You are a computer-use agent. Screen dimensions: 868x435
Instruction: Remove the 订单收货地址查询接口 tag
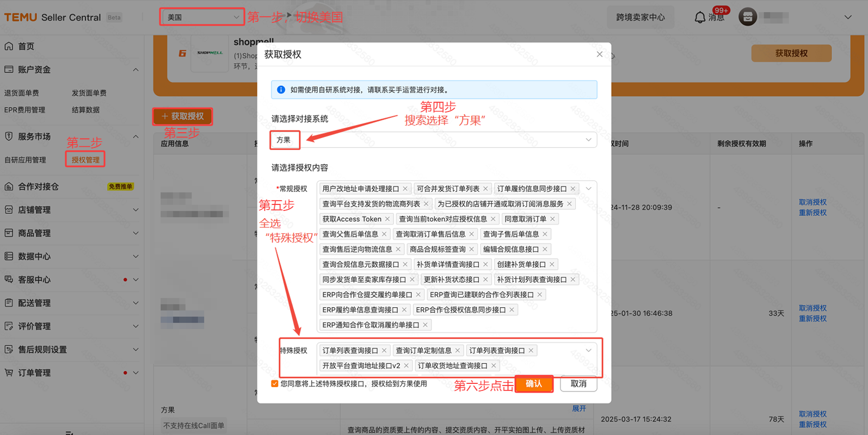click(494, 366)
